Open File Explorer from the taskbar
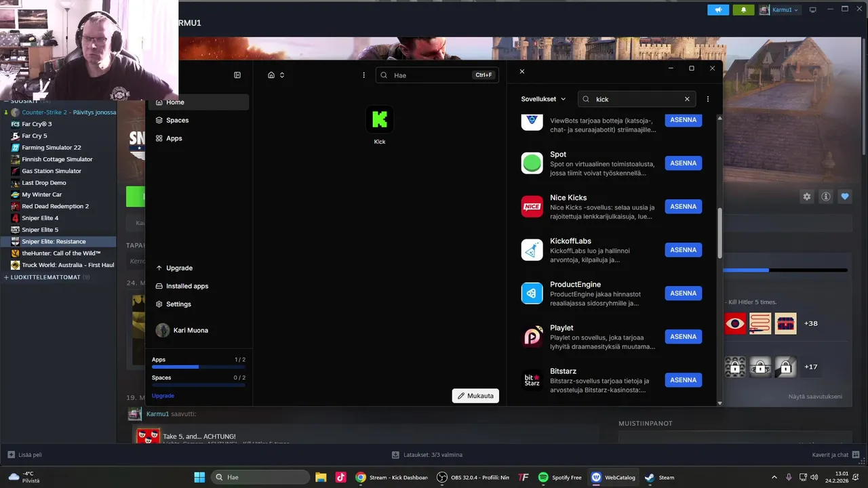 click(x=321, y=477)
